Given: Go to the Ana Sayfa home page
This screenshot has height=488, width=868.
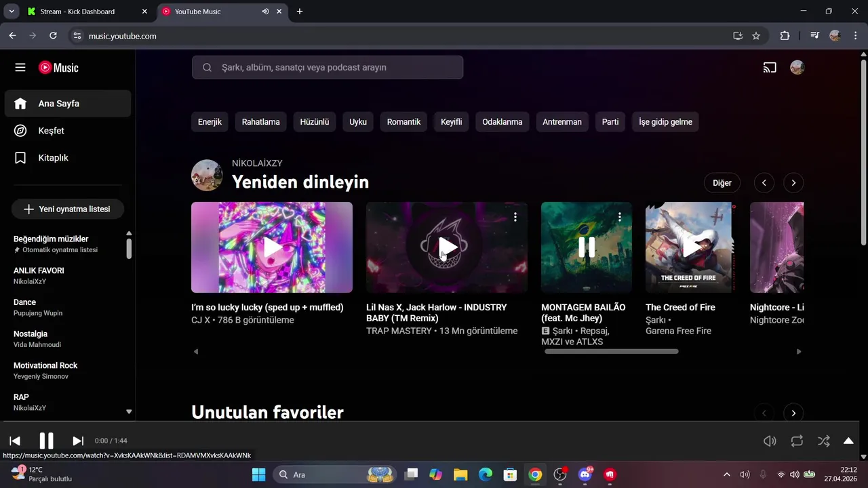Looking at the screenshot, I should click(x=68, y=104).
